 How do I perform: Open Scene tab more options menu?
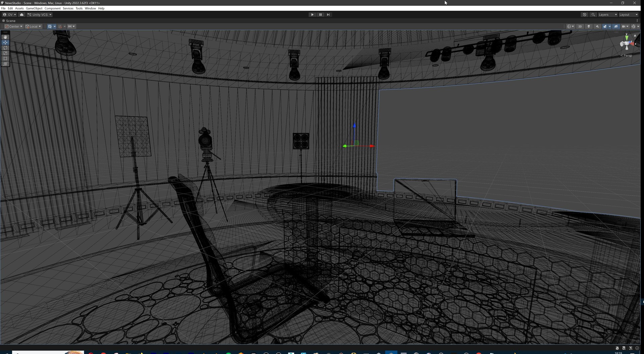(x=637, y=21)
